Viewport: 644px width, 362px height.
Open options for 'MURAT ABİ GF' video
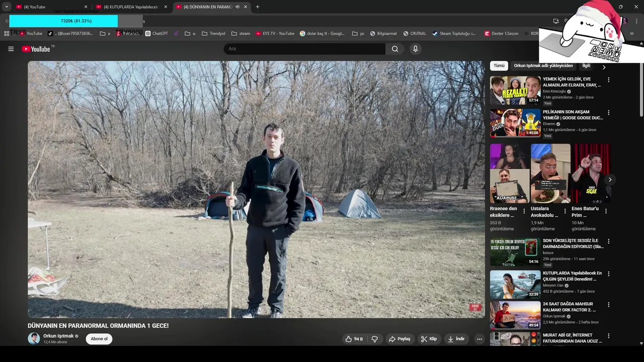point(608,336)
